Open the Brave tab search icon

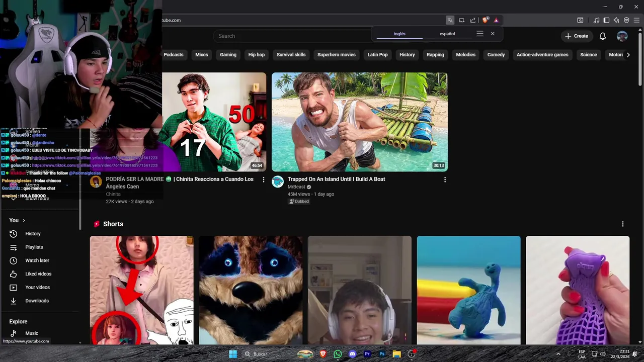[x=580, y=20]
